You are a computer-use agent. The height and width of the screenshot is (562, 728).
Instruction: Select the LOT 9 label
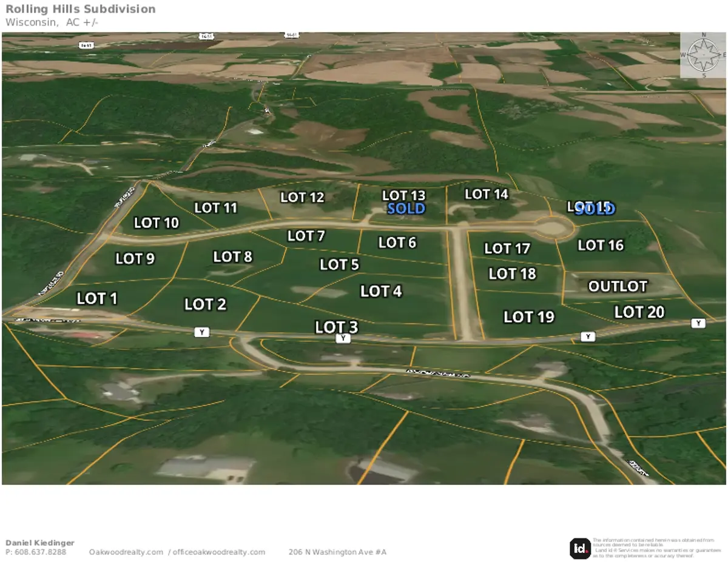135,259
